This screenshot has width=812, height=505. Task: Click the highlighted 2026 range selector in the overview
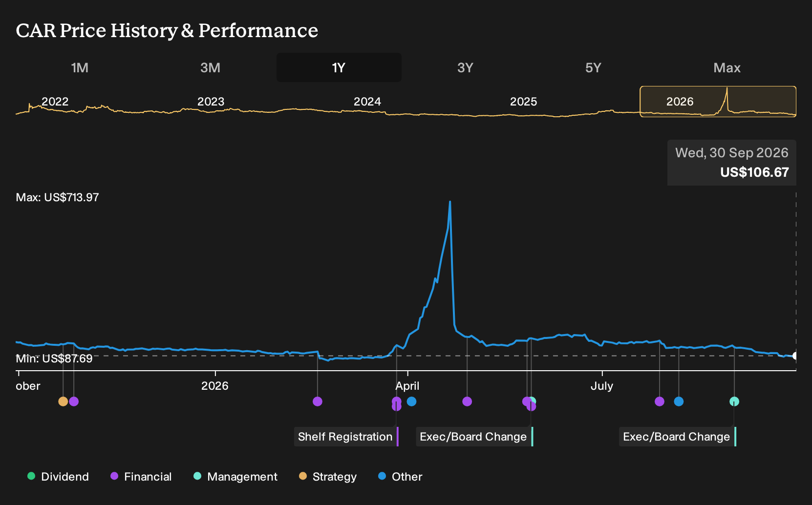pos(718,102)
